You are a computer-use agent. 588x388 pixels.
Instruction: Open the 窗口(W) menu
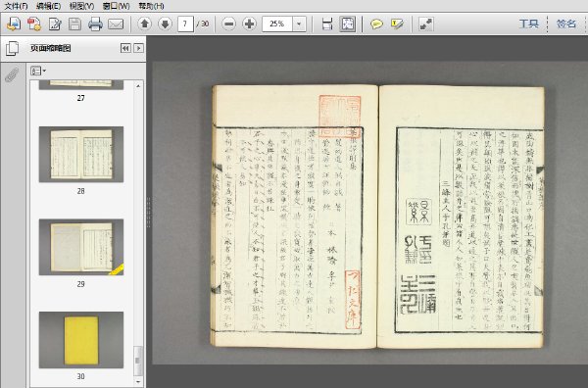[x=116, y=6]
